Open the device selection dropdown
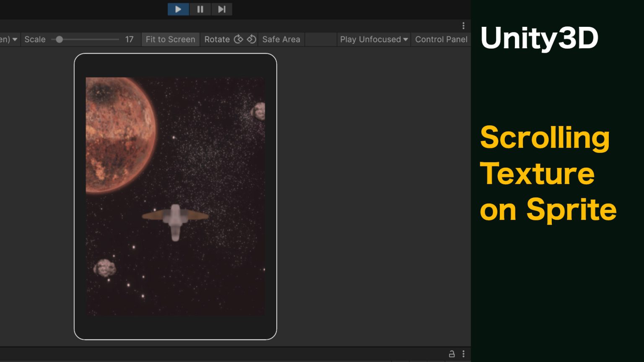The width and height of the screenshot is (644, 362). (x=8, y=39)
